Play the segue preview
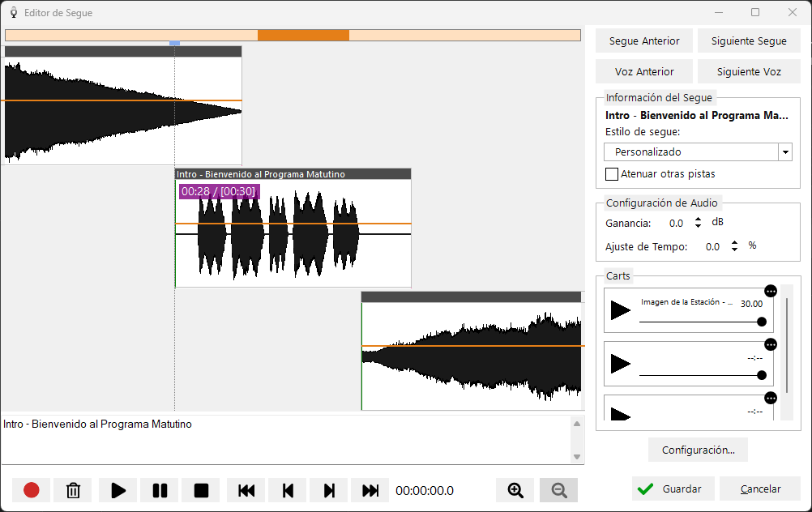Viewport: 812px width, 512px height. (118, 490)
